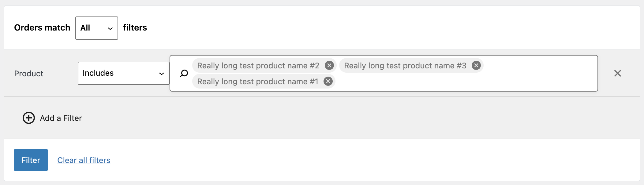The height and width of the screenshot is (185, 644).
Task: Select the Product filter row label
Action: pyautogui.click(x=28, y=73)
